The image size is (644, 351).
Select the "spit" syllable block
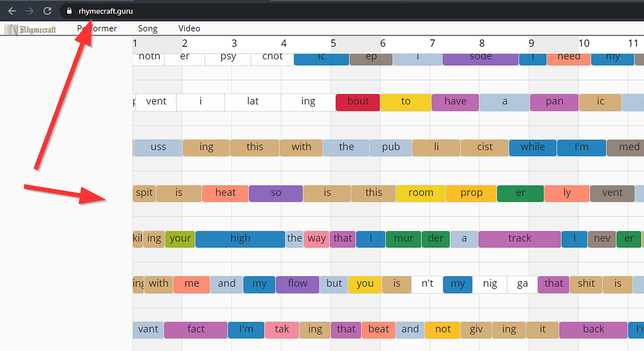point(144,193)
